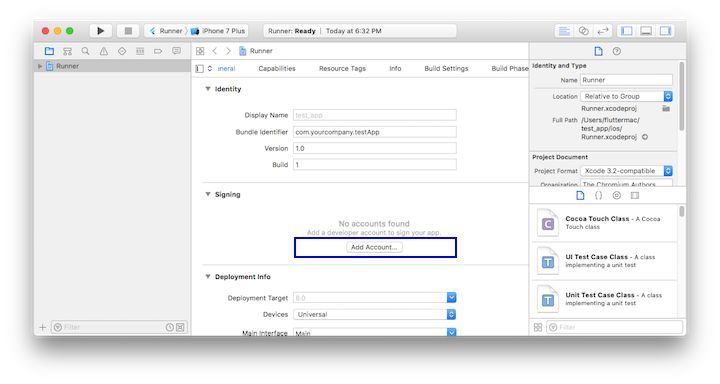Screen dimensions: 720x384
Task: Open the Project Format dropdown
Action: [626, 171]
